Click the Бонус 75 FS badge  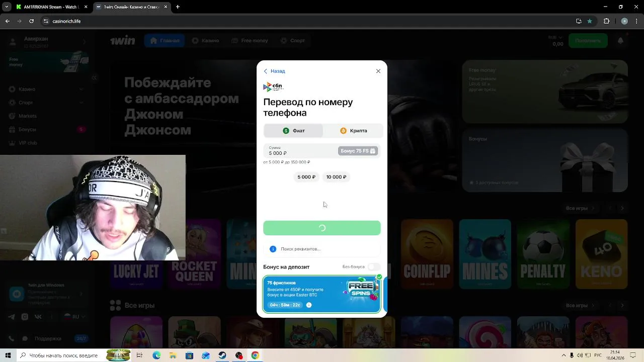click(358, 151)
